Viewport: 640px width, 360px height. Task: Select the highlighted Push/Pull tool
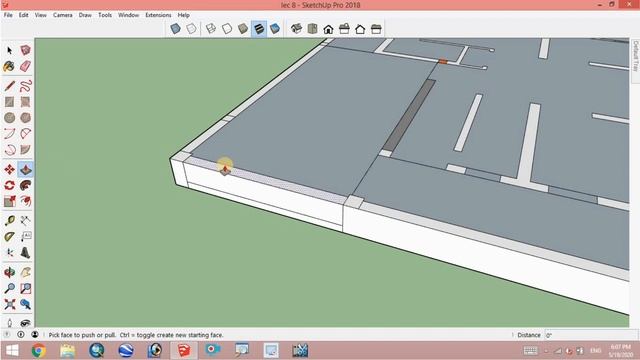pyautogui.click(x=25, y=169)
